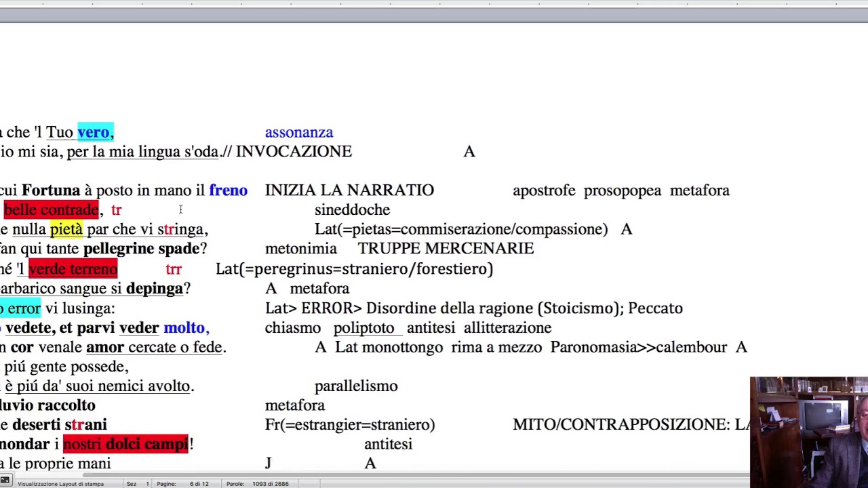Click the Latin note 'Lat(=pietas=commiserazione/compassione)'
Screen dimensions: 868x488
click(x=461, y=229)
